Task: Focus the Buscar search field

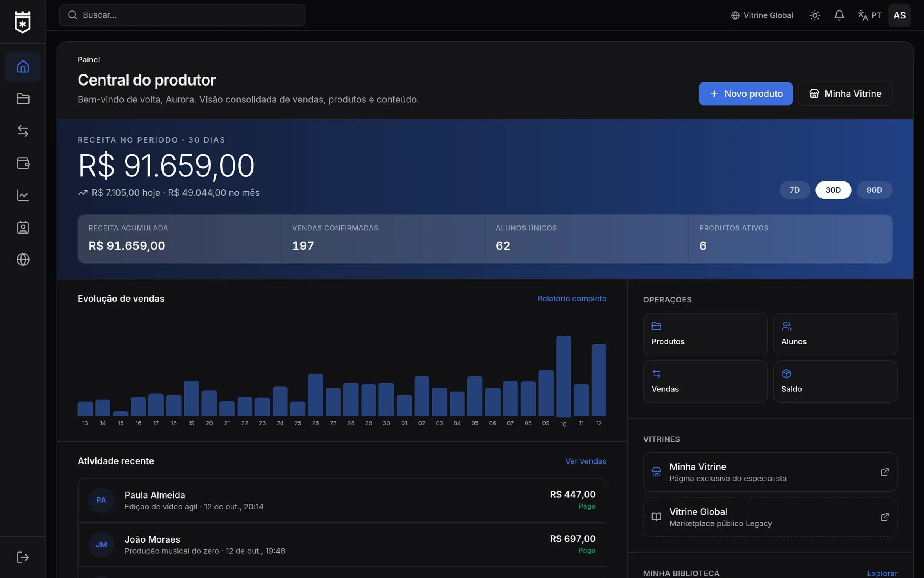Action: 182,15
